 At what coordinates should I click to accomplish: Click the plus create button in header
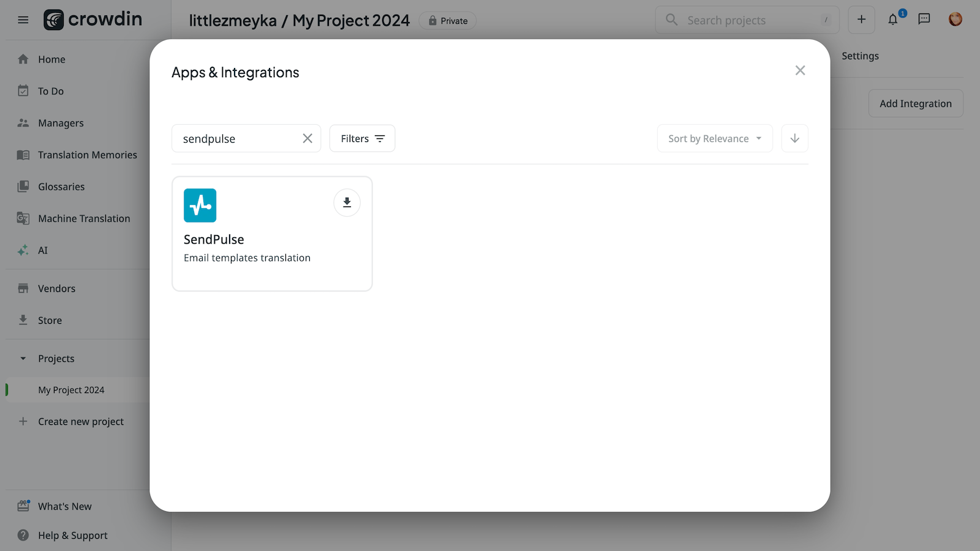(861, 20)
